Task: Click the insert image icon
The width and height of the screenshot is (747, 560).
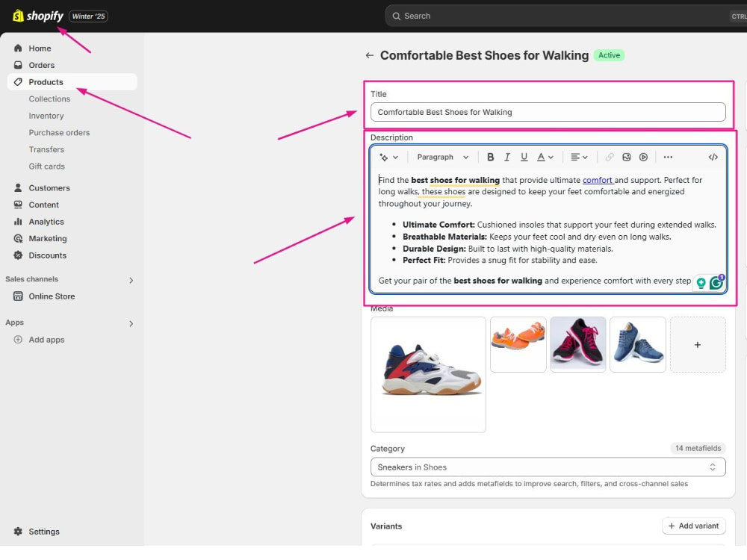Action: pyautogui.click(x=627, y=157)
